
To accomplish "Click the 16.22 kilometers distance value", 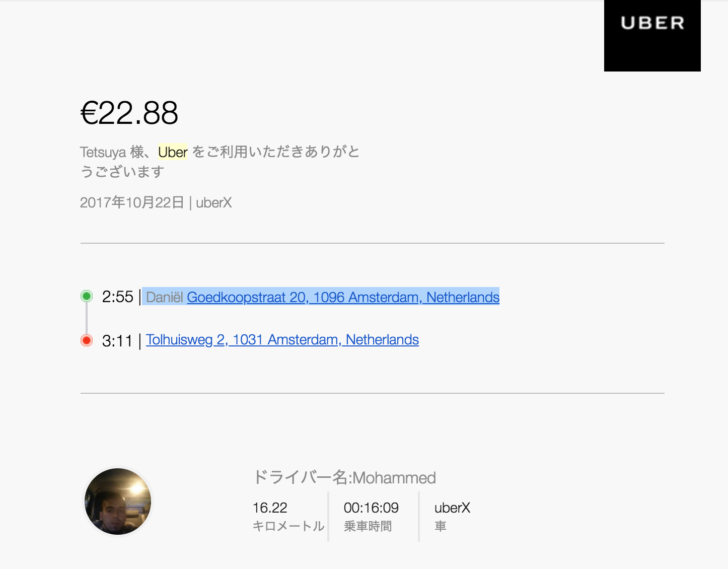I will click(270, 508).
